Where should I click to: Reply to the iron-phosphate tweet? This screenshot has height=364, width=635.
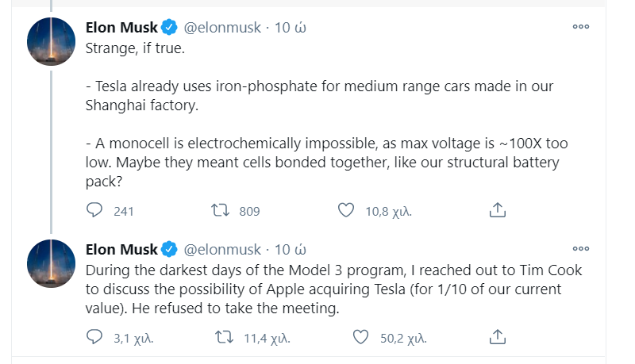click(x=95, y=210)
